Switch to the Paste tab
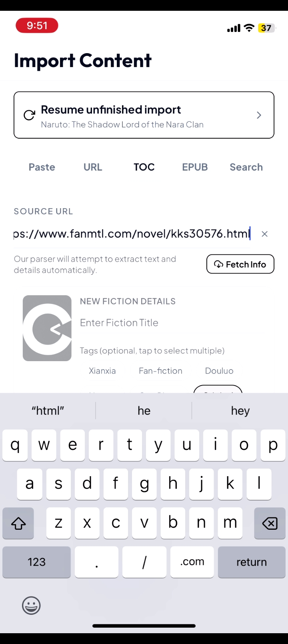Viewport: 288px width, 644px height. (x=42, y=167)
